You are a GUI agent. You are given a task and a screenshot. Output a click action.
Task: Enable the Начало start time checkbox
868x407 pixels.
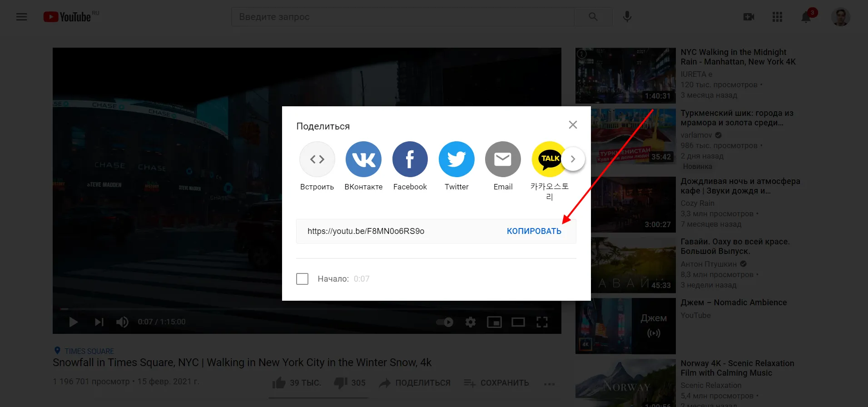(302, 279)
